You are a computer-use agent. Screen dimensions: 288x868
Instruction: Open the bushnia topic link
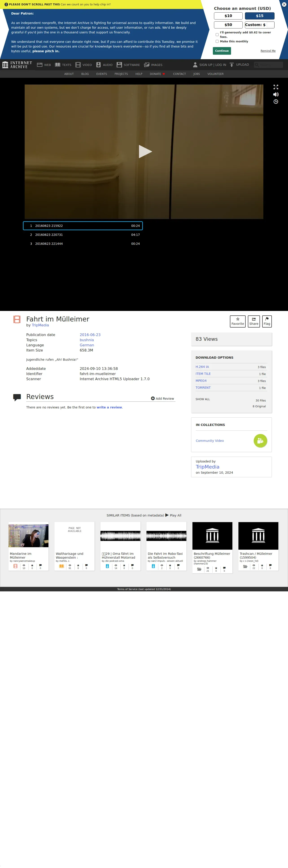click(x=87, y=340)
